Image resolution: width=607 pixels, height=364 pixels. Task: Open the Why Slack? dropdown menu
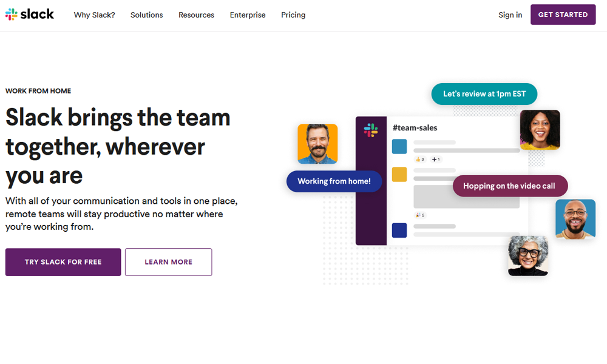pos(94,15)
